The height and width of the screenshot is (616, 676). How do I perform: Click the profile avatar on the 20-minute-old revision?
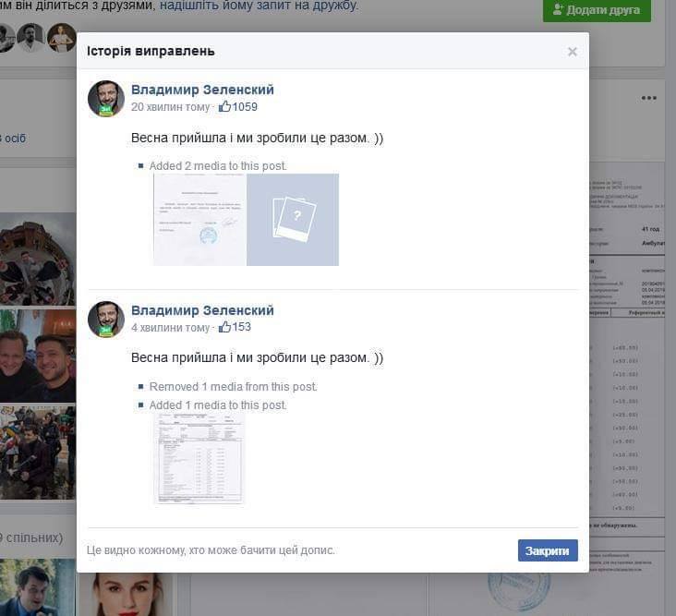[106, 98]
